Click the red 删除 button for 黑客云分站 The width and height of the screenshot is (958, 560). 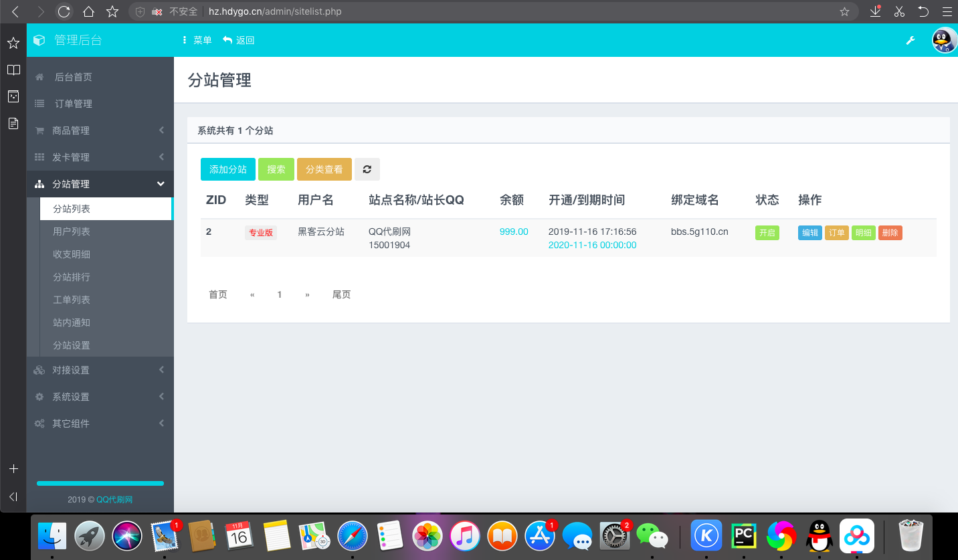tap(890, 233)
